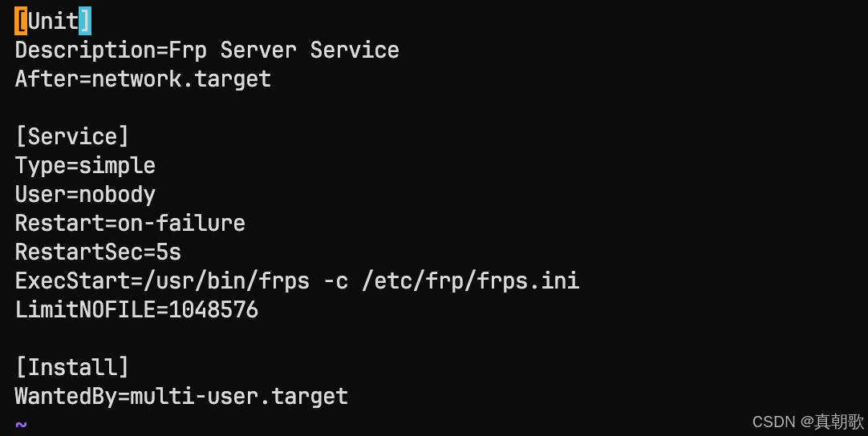868x436 pixels.
Task: Click the After=network.target line
Action: (143, 79)
